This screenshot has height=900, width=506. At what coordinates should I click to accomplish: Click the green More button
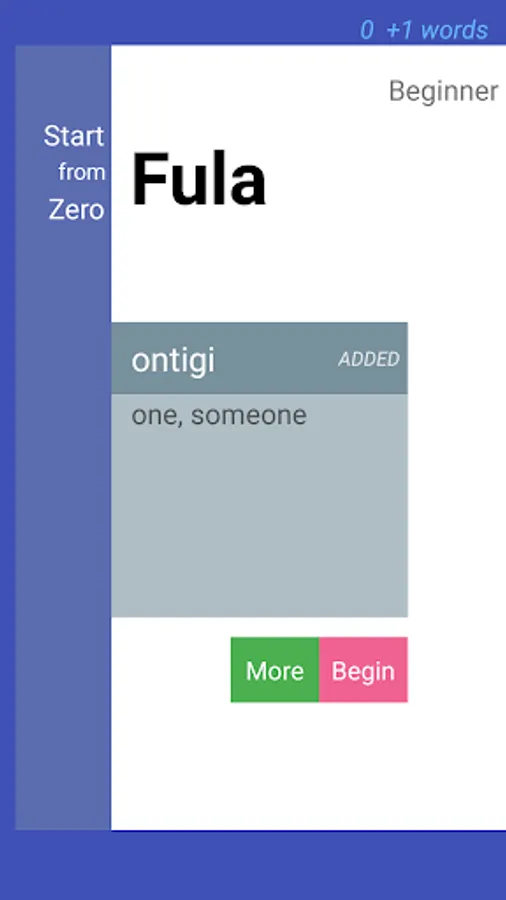click(x=275, y=669)
